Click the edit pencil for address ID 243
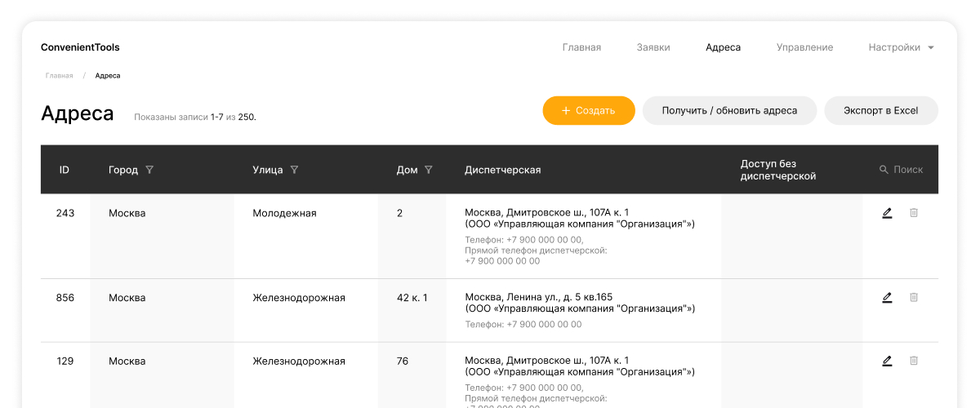Image resolution: width=980 pixels, height=408 pixels. 887,213
